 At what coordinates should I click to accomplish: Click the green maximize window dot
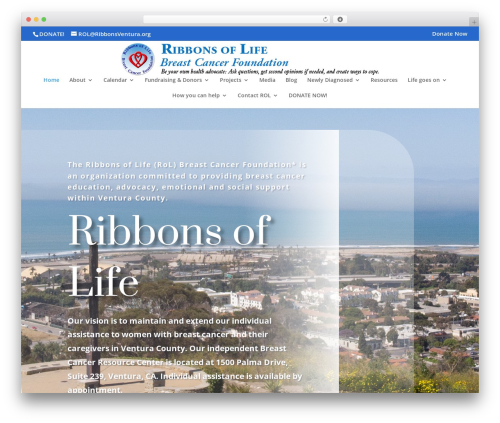click(x=44, y=19)
